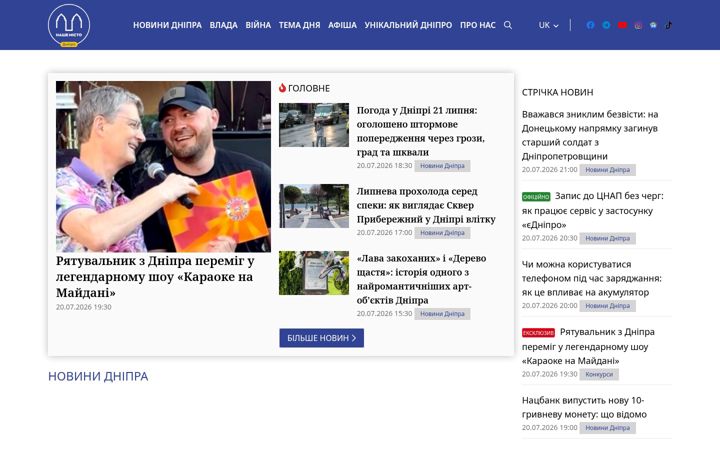
Task: Open the УНІКАЛЬНИЙ ДНІПРО menu item
Action: 408,25
